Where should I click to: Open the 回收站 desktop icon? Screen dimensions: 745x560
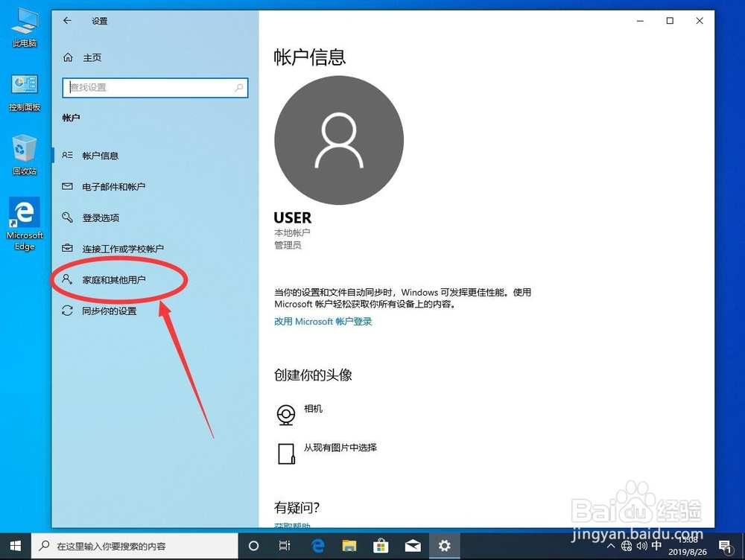click(x=25, y=156)
